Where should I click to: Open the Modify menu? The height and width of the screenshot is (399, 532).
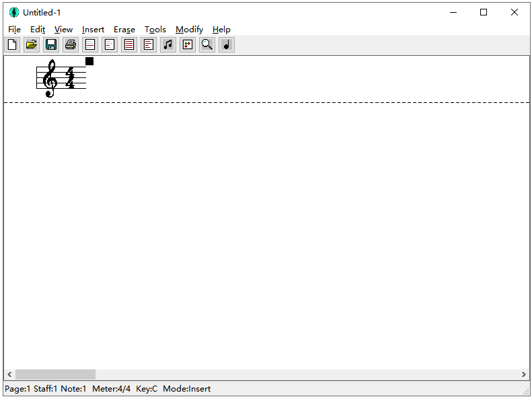pyautogui.click(x=189, y=30)
